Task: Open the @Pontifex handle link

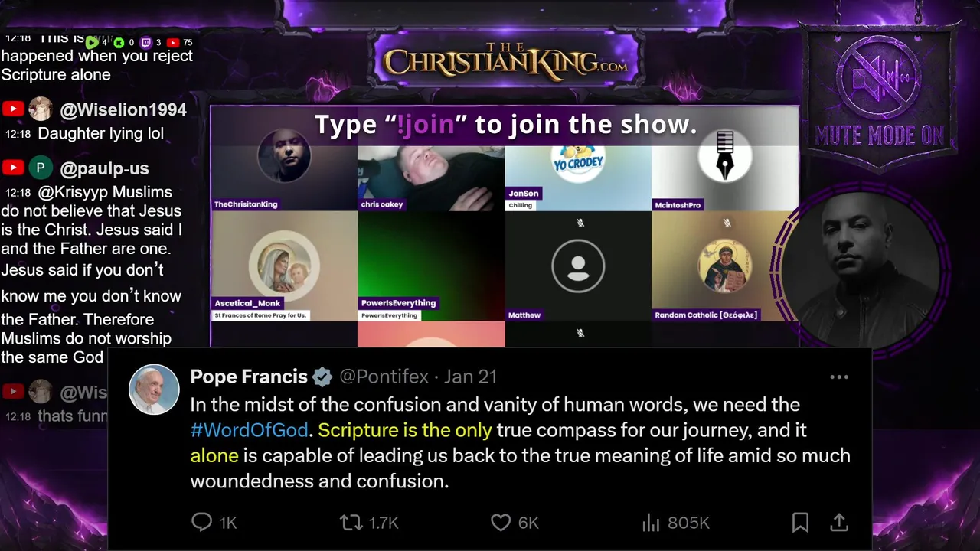Action: pos(384,377)
